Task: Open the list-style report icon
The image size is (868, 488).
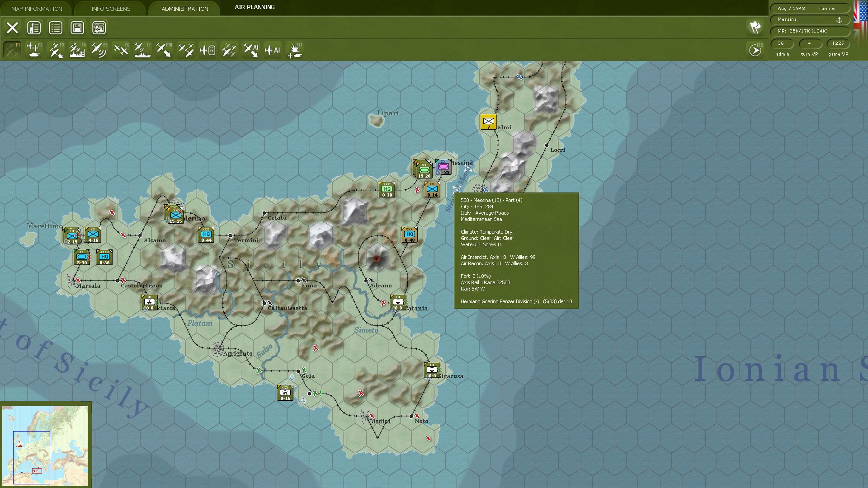Action: click(56, 28)
